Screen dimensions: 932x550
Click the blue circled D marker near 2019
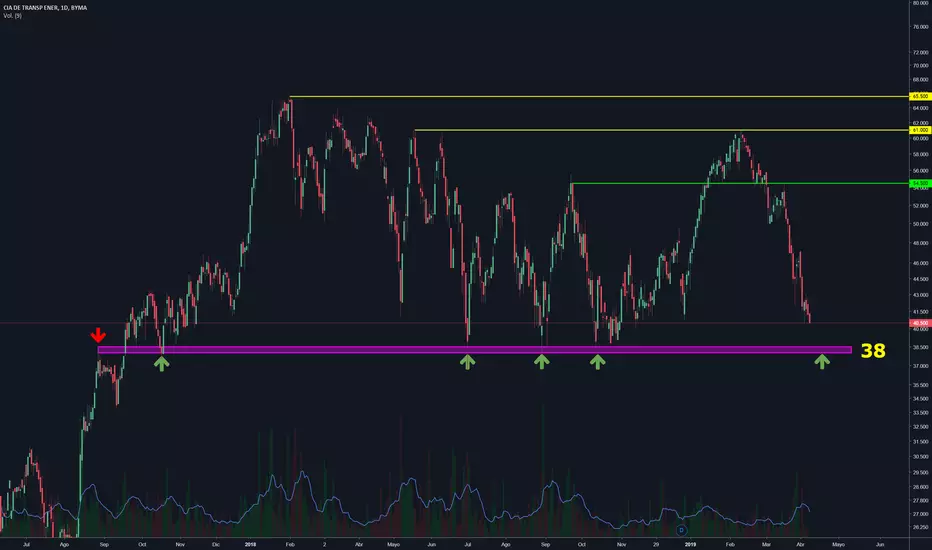click(681, 530)
